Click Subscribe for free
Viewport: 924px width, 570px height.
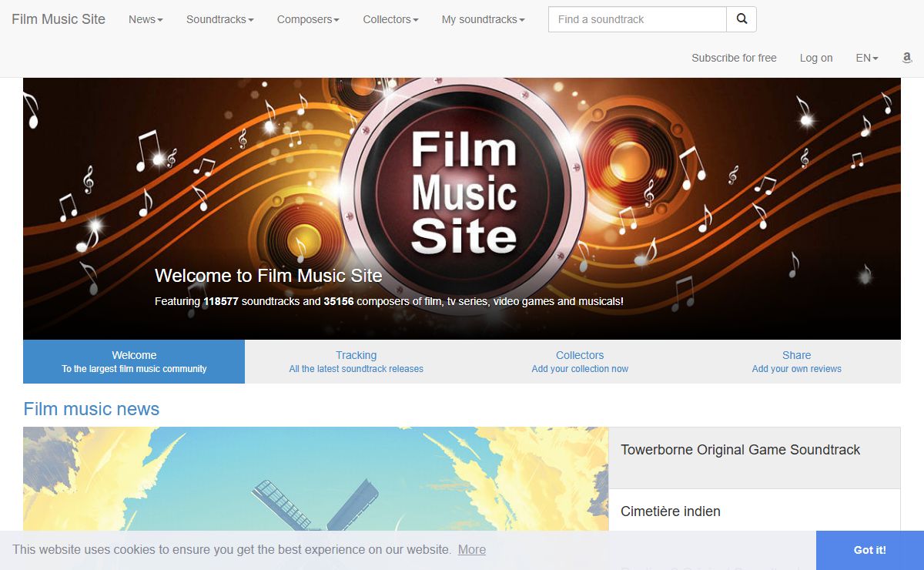pos(734,58)
